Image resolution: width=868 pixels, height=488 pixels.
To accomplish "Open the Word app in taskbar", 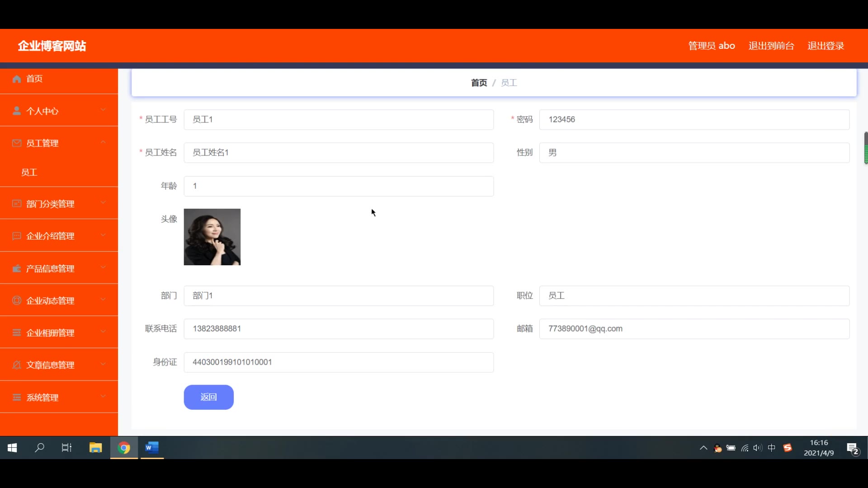I will tap(152, 448).
